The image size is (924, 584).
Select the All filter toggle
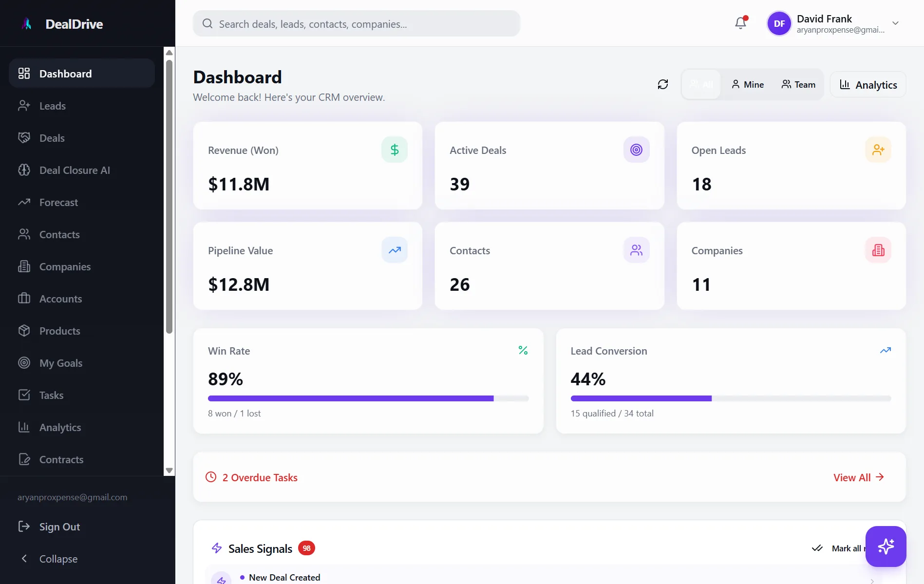point(701,84)
